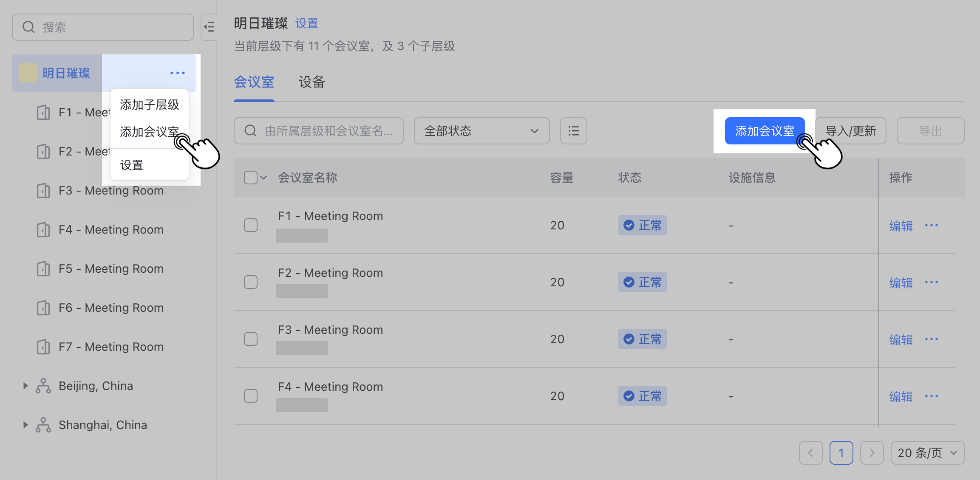980x480 pixels.
Task: Collapse the sidebar using the collapse icon
Action: pos(209,27)
